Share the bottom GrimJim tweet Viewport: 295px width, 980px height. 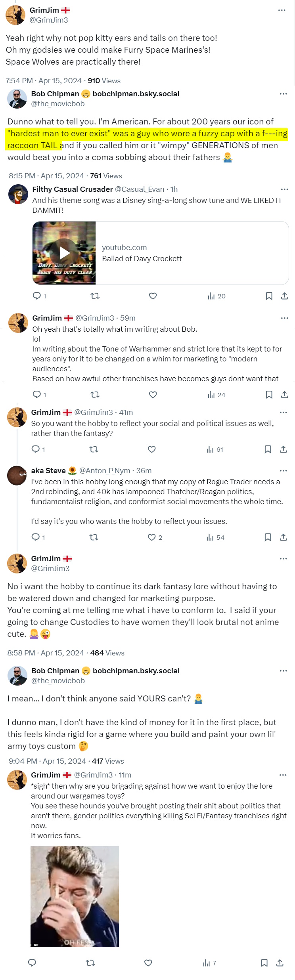(280, 963)
